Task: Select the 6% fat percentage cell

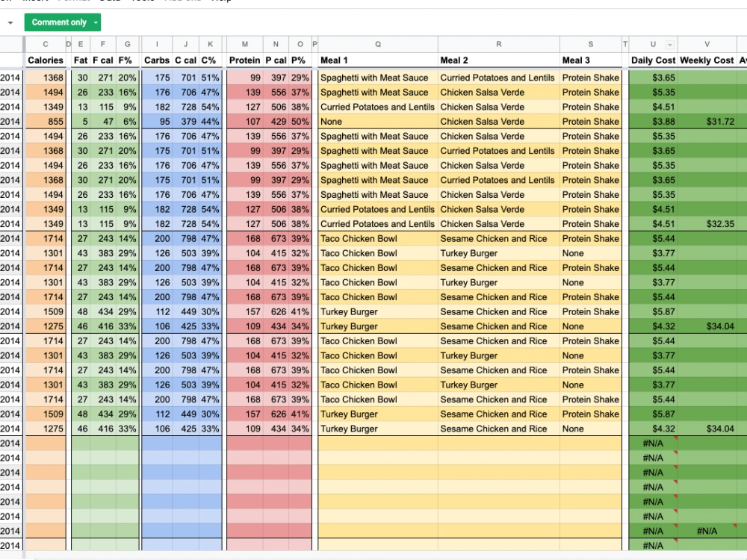Action: 127,122
